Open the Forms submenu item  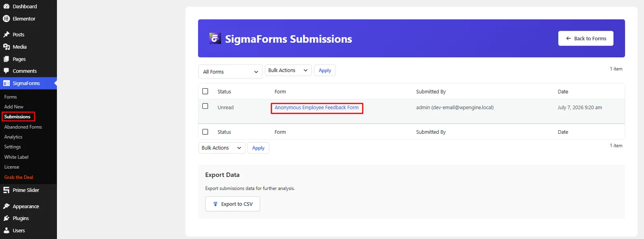click(x=10, y=97)
